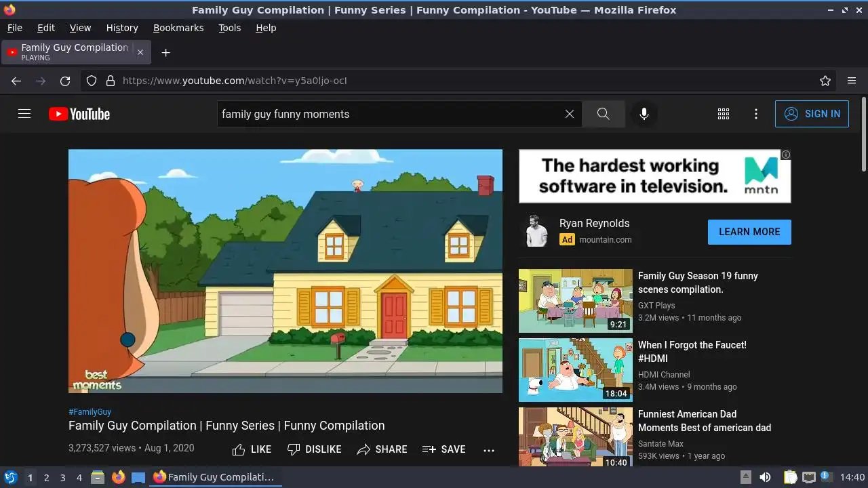Open Firefox application hamburger menu
This screenshot has width=868, height=488.
[x=852, y=81]
